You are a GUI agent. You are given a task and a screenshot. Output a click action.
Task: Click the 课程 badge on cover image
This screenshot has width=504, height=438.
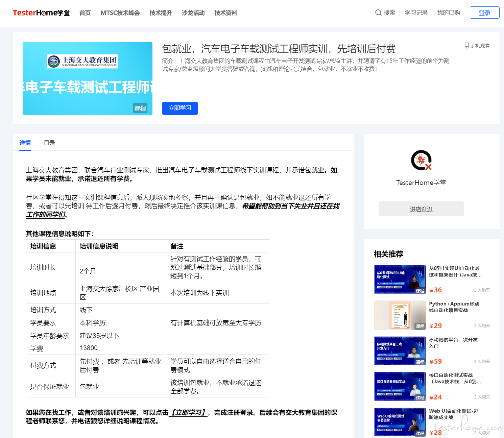140,108
